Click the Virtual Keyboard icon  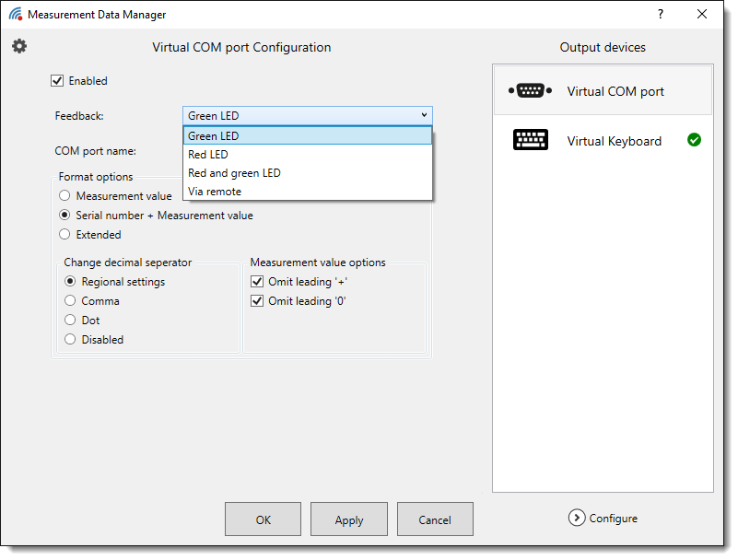[x=530, y=140]
